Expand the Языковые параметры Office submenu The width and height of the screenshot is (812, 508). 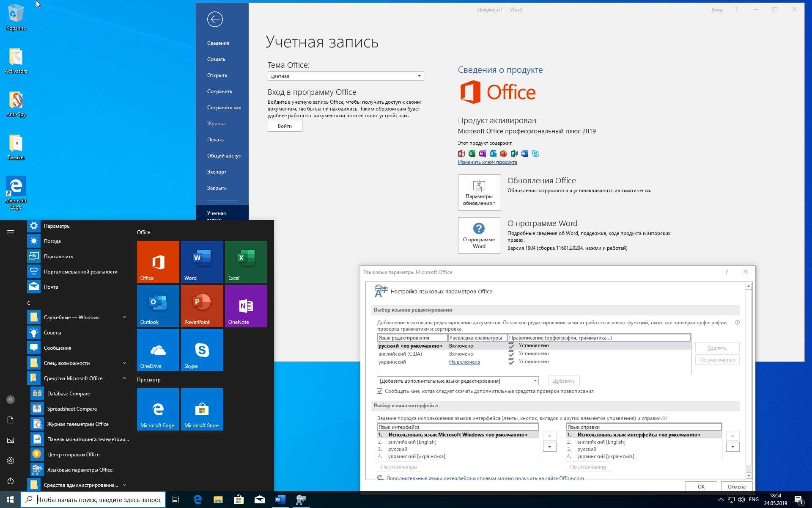80,469
